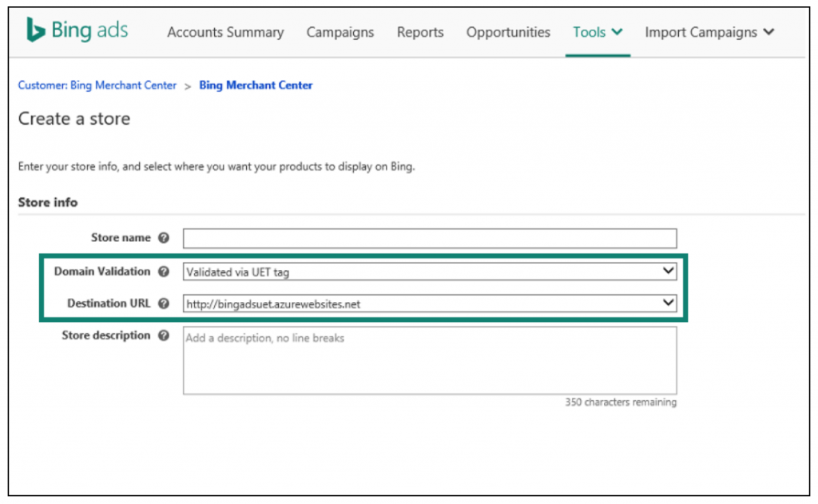Click the 350 characters remaining counter
The image size is (818, 504).
tap(621, 403)
